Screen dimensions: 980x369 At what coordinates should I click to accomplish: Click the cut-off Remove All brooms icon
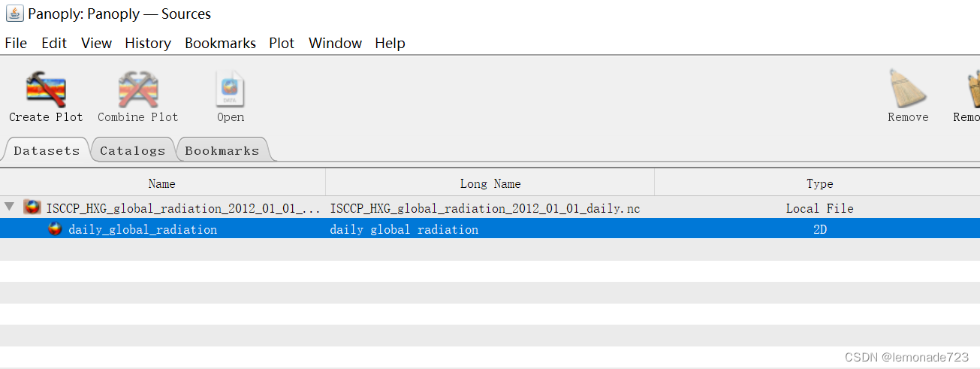point(973,88)
